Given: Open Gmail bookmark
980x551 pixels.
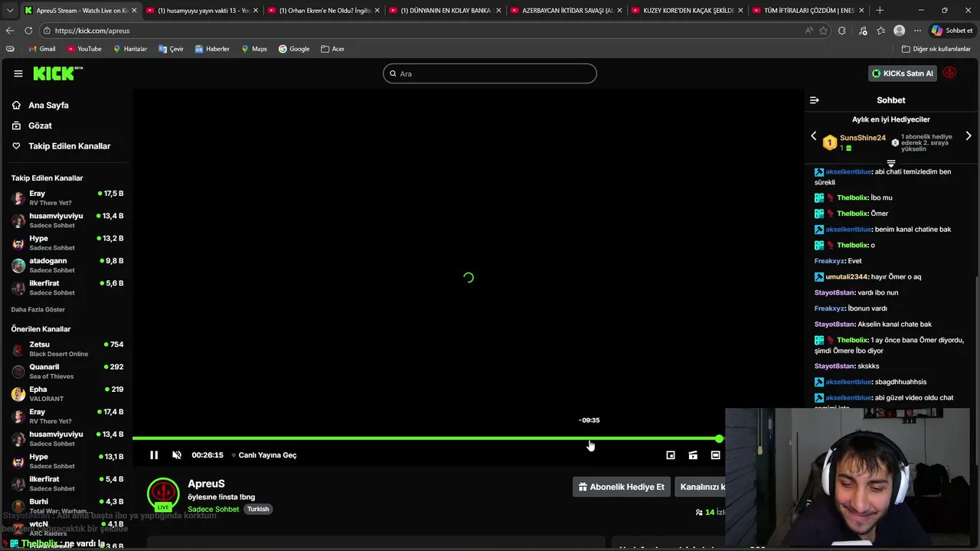Looking at the screenshot, I should [41, 49].
